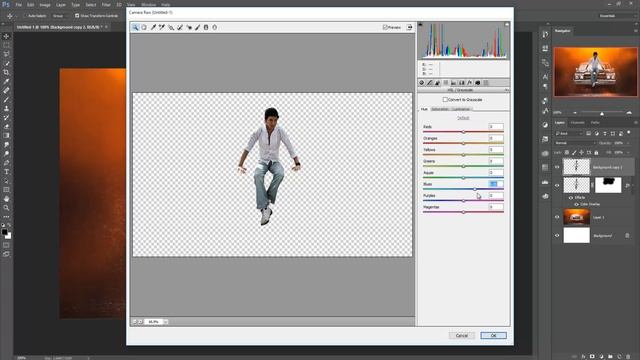Hide the Background copy 2 layer

[x=557, y=167]
